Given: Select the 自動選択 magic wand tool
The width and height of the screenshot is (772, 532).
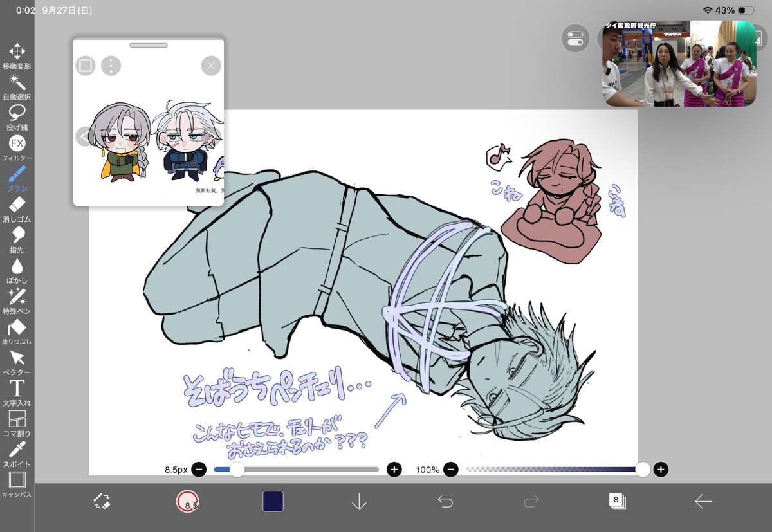Looking at the screenshot, I should click(x=17, y=87).
